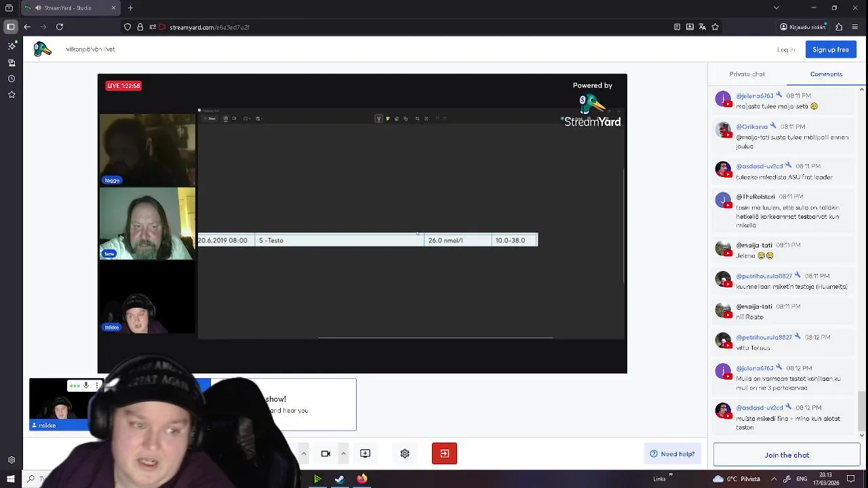
Task: Open camera permission indicator in address bar
Action: point(161,27)
